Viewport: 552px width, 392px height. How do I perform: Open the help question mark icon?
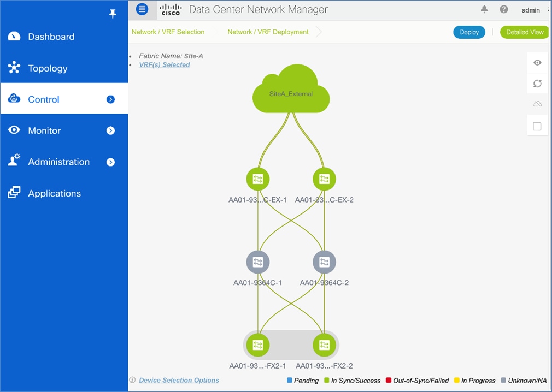click(x=504, y=9)
